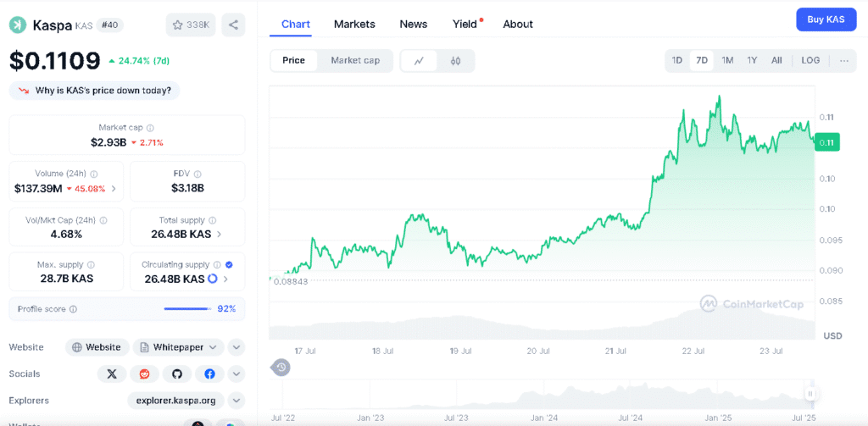The height and width of the screenshot is (426, 868).
Task: Open the share icon button
Action: pos(233,25)
